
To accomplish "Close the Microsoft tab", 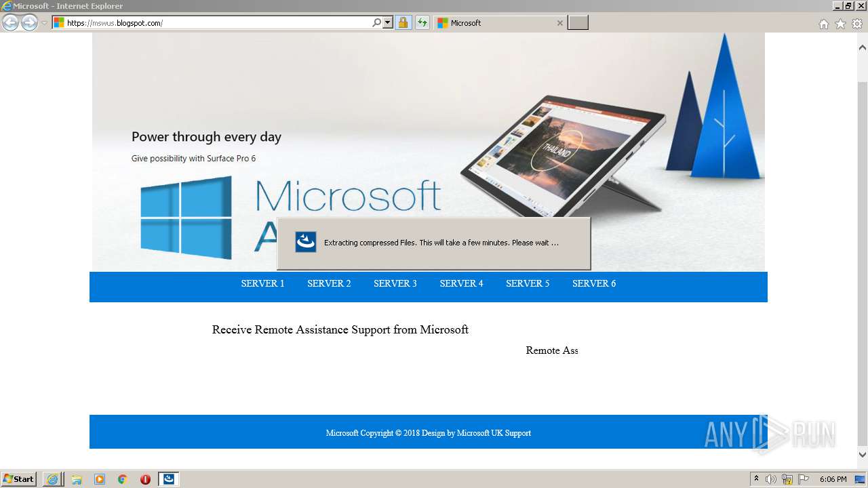I will 559,23.
